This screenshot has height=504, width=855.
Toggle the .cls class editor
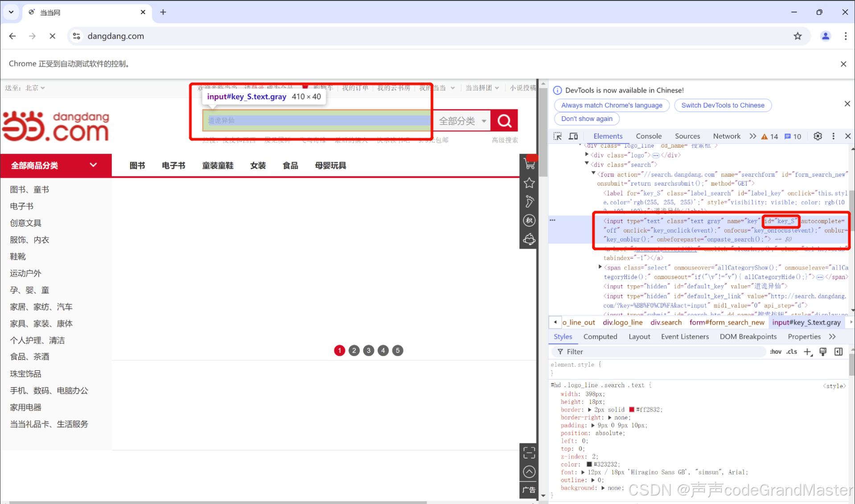point(792,352)
